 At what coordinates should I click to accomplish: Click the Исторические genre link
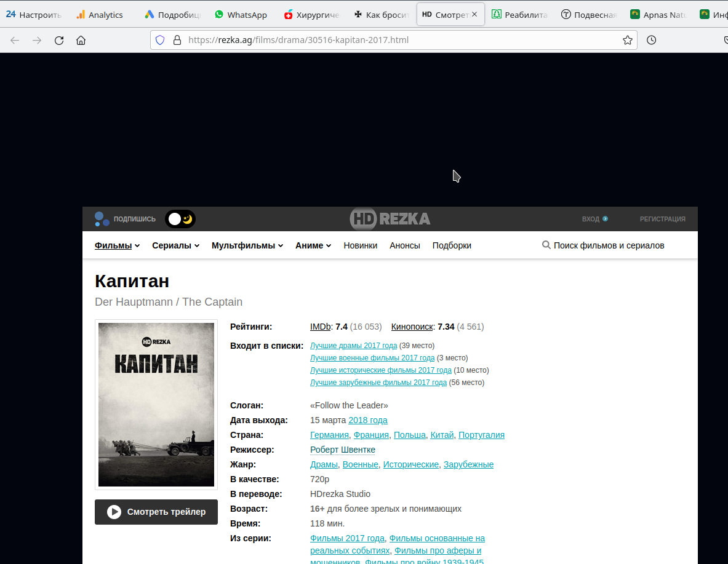coord(411,464)
